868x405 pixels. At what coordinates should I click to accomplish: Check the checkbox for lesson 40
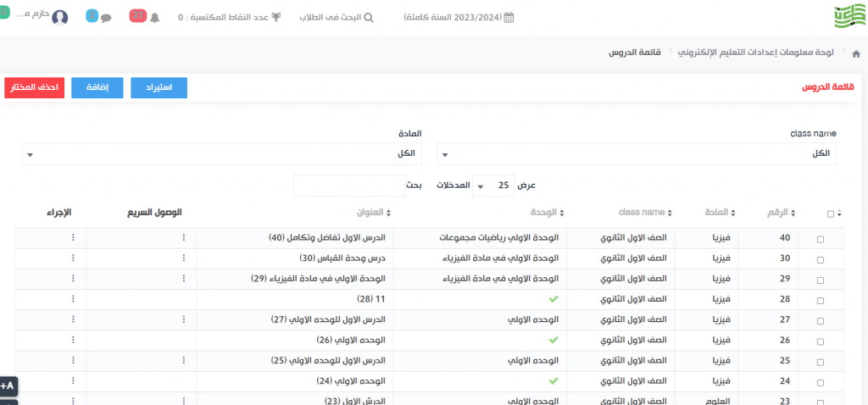point(820,240)
